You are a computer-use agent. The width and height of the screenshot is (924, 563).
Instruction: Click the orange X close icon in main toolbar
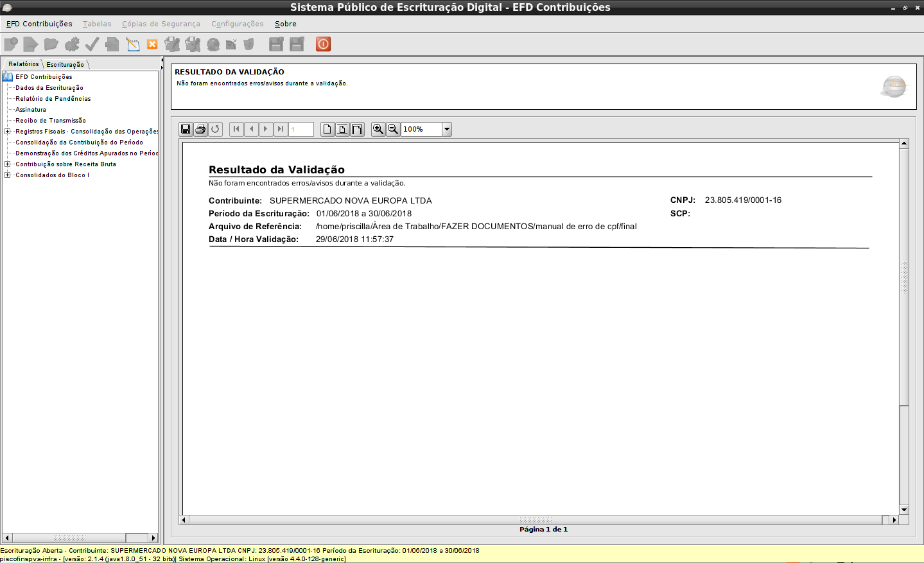tap(152, 44)
